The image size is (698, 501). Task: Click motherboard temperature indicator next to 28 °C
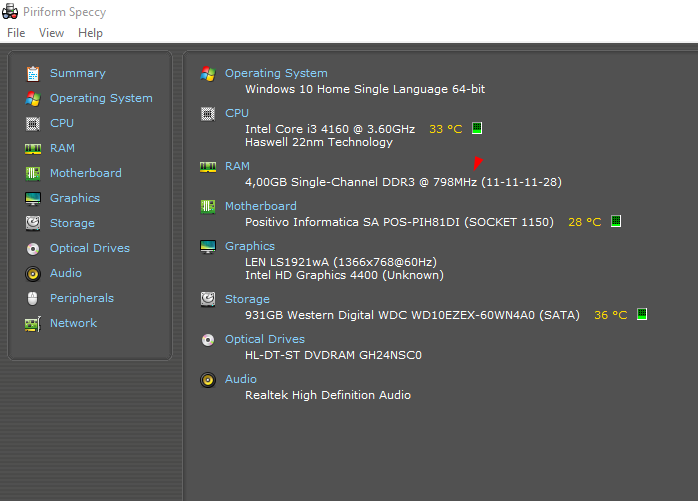pos(616,221)
